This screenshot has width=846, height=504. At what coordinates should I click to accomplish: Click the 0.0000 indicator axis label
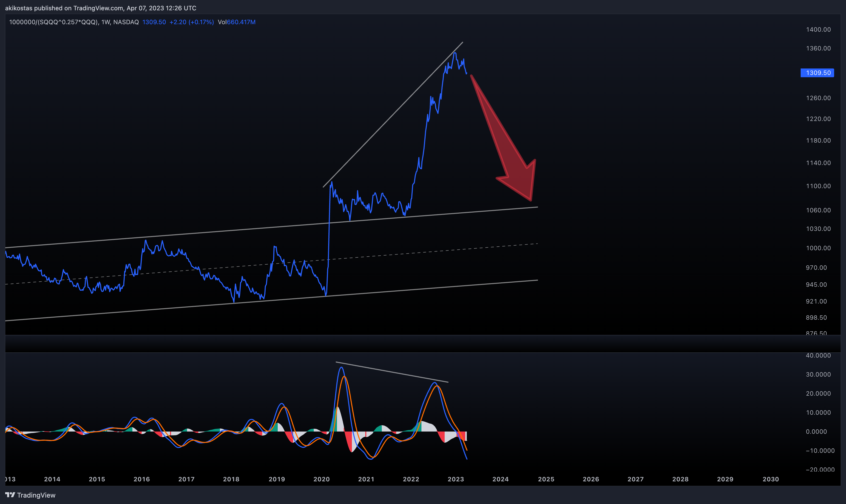click(x=816, y=432)
